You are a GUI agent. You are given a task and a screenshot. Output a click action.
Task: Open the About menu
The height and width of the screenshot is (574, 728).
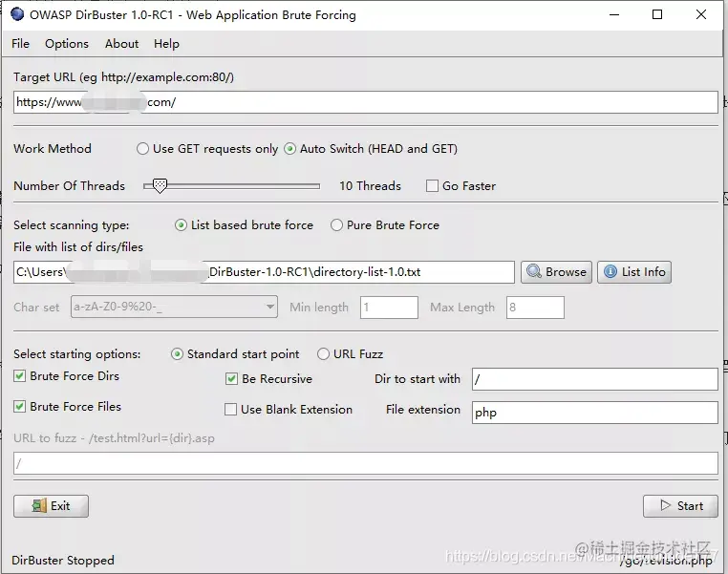tap(121, 44)
